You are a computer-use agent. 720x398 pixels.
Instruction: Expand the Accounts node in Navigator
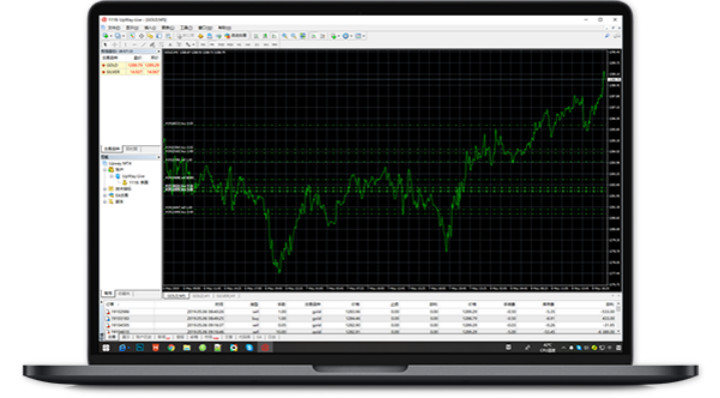(105, 169)
